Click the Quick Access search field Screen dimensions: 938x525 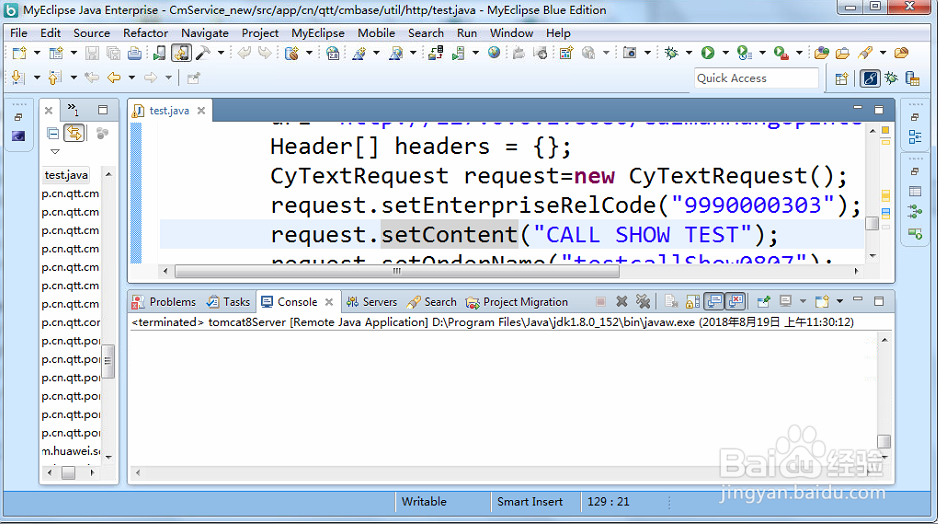click(x=756, y=78)
